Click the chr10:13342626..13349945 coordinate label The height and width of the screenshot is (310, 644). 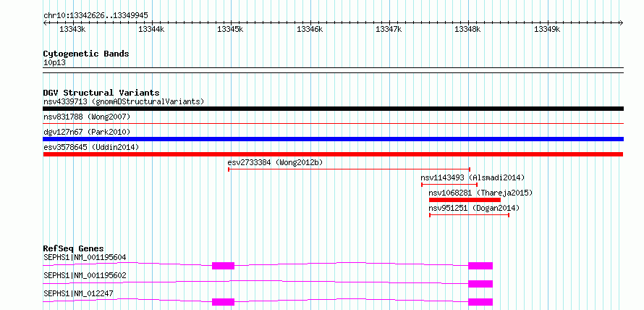click(x=96, y=16)
